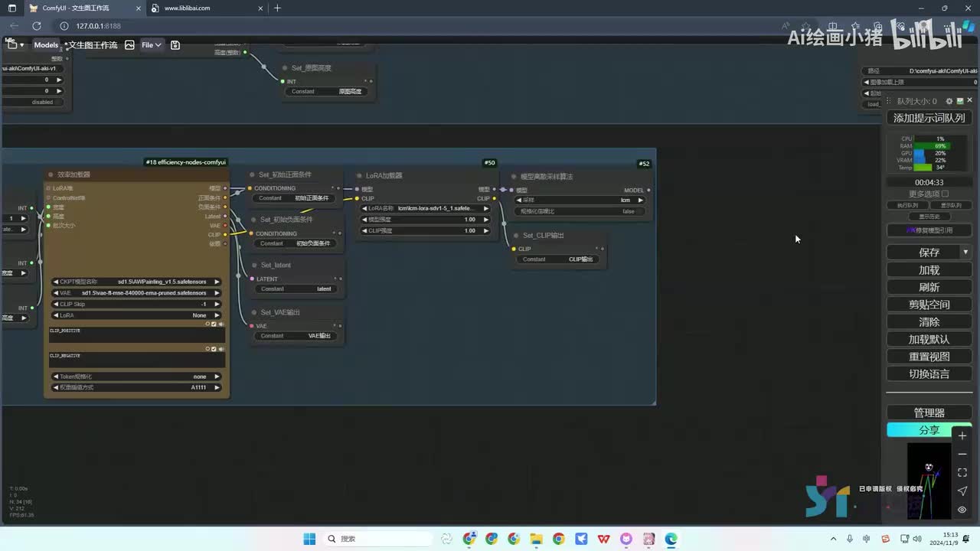Toggle the 更多选项 checkbox
This screenshot has width=980, height=551.
coord(945,194)
